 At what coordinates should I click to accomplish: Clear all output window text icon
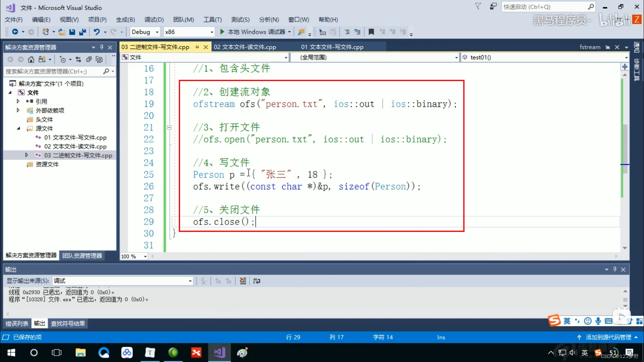coord(243,281)
